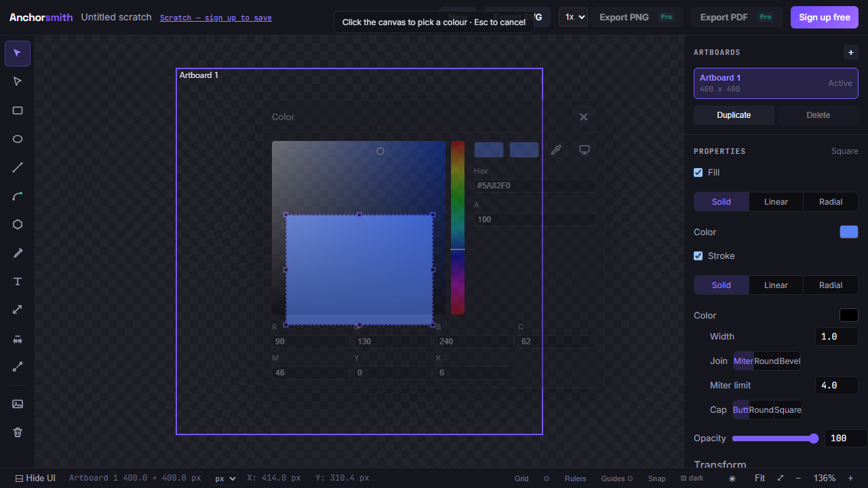This screenshot has width=868, height=488.
Task: Add a new artboard with plus button
Action: tap(850, 52)
